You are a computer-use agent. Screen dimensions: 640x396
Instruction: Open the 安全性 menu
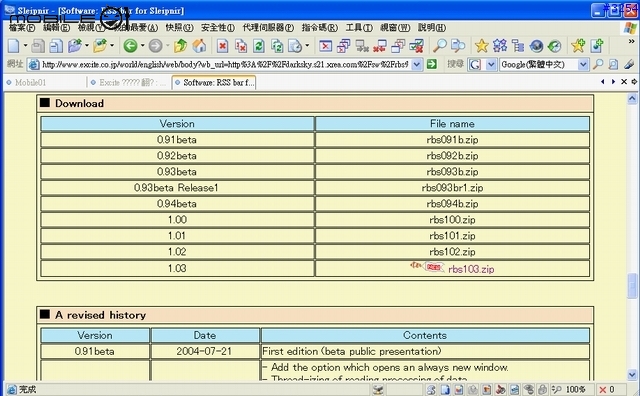218,28
